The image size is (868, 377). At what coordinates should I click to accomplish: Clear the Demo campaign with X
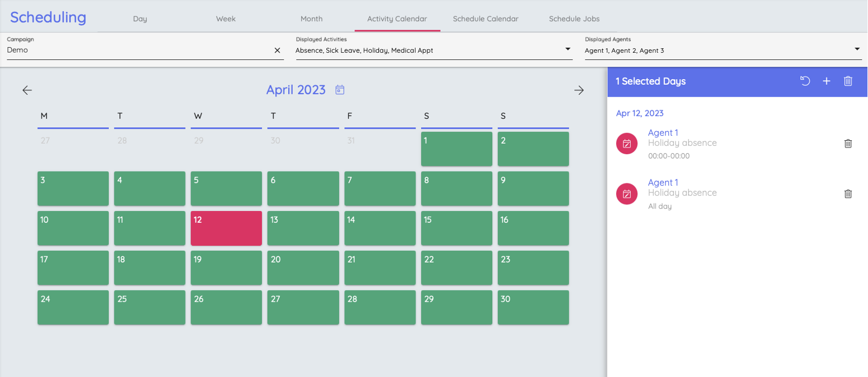pyautogui.click(x=277, y=50)
